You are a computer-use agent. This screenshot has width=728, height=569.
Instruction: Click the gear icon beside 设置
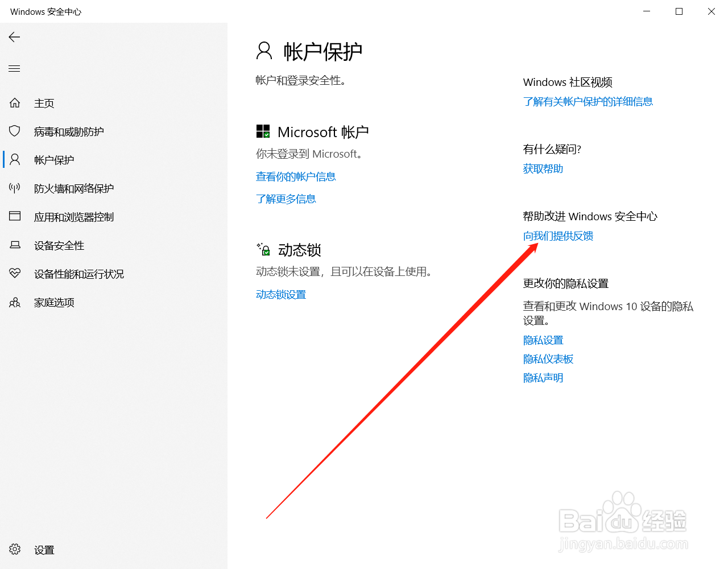tap(15, 550)
